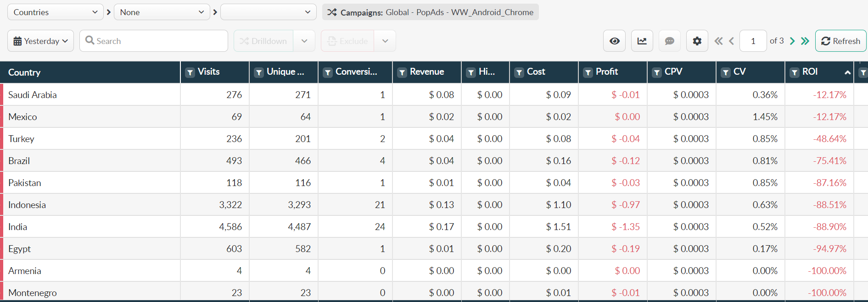Go to the last page double arrow
This screenshot has width=868, height=302.
(805, 41)
